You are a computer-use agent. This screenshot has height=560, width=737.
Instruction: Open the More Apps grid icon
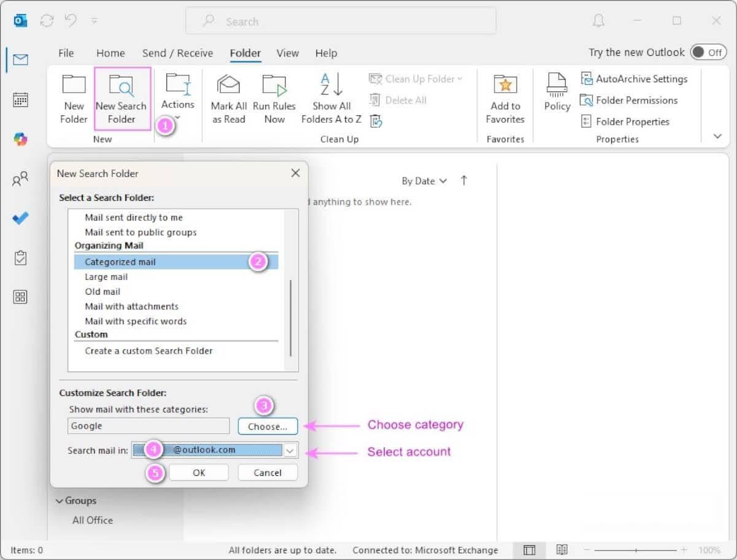click(20, 297)
